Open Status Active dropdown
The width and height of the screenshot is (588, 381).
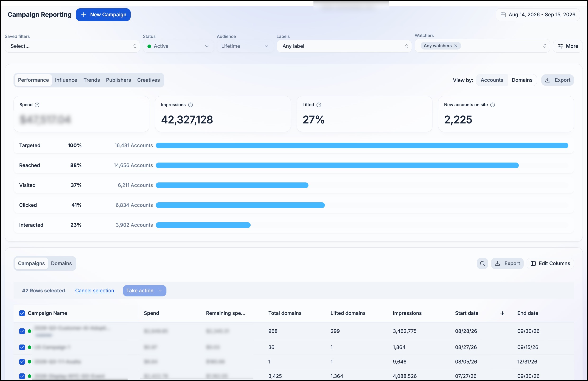178,46
